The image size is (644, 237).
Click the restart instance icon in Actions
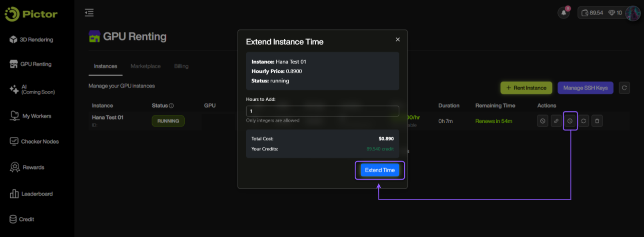click(583, 121)
